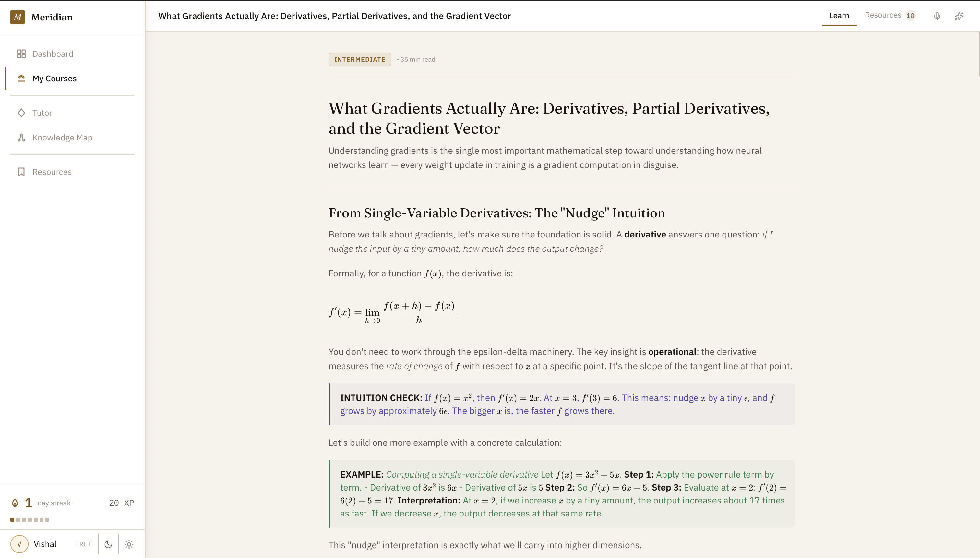Click the italic 'rate of change' phrase

pyautogui.click(x=414, y=366)
